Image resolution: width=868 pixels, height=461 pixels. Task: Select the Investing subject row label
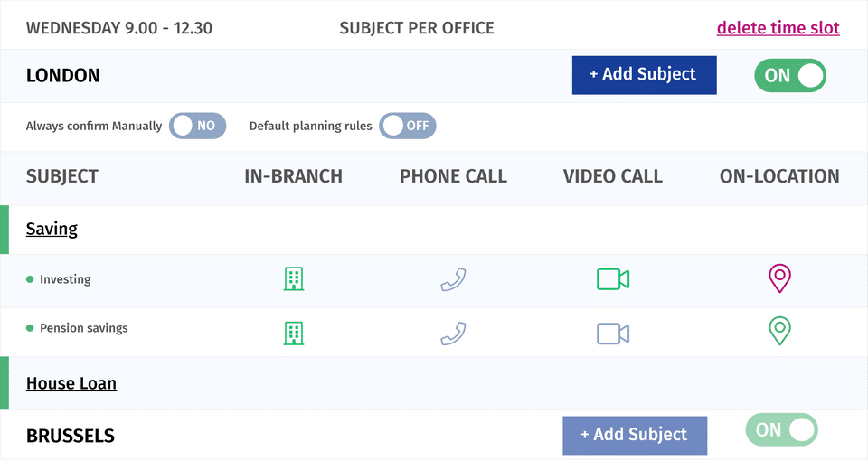pos(65,279)
